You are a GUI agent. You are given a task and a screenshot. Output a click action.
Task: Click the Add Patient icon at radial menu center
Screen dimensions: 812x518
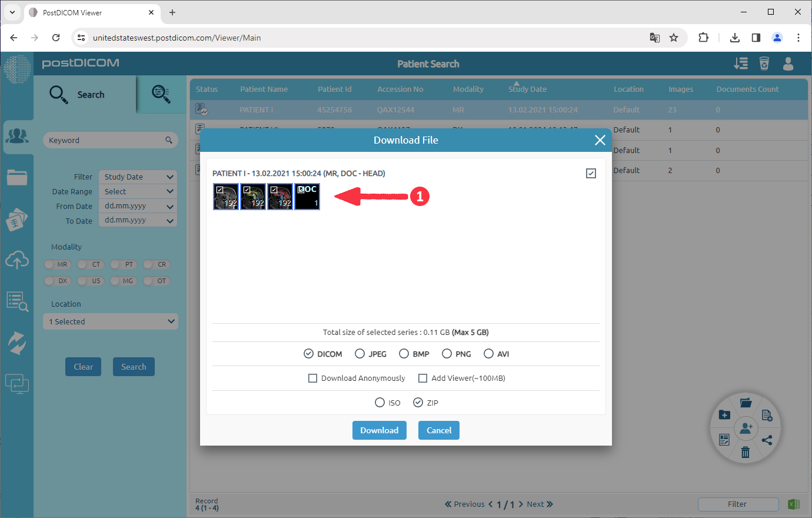coord(746,428)
